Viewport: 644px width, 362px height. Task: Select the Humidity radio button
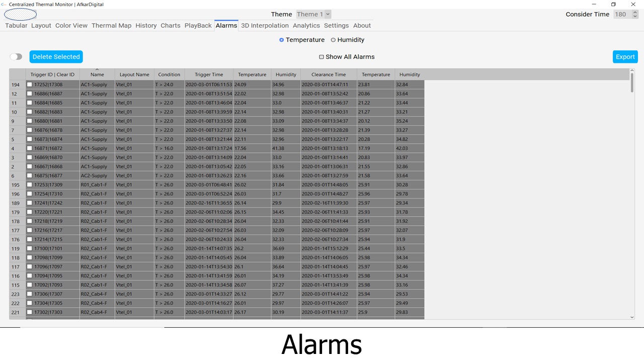(333, 40)
